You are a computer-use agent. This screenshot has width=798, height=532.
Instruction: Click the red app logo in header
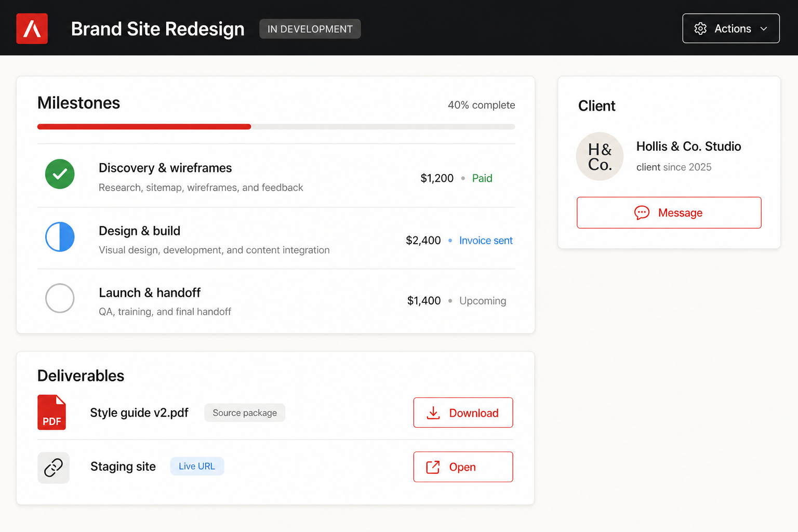[x=32, y=29]
